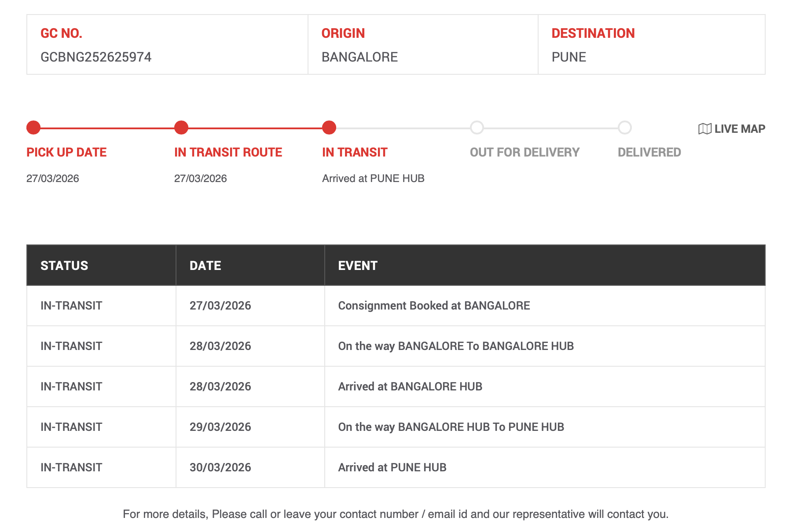Click the red In Transit progress dot
The width and height of the screenshot is (785, 532).
coord(329,128)
